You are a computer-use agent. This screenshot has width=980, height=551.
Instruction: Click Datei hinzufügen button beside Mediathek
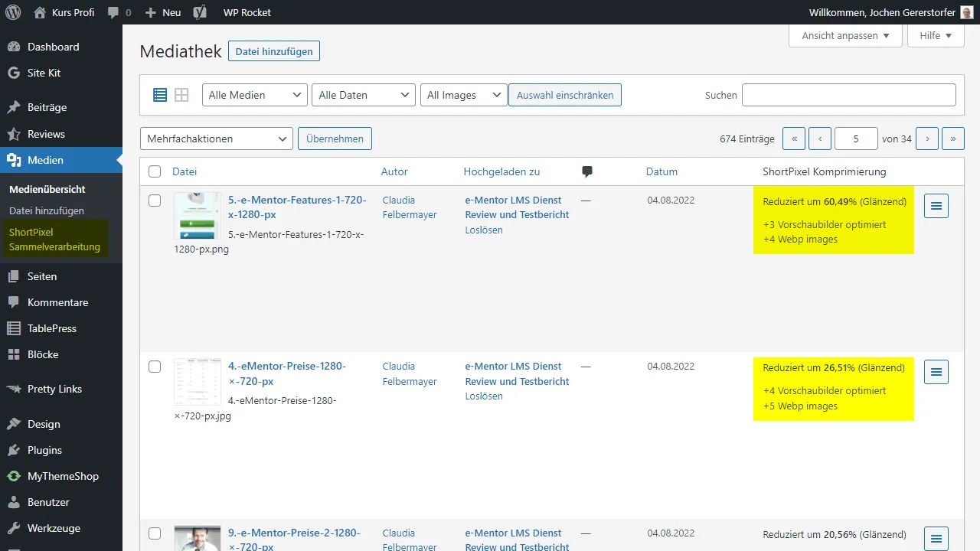pos(274,51)
